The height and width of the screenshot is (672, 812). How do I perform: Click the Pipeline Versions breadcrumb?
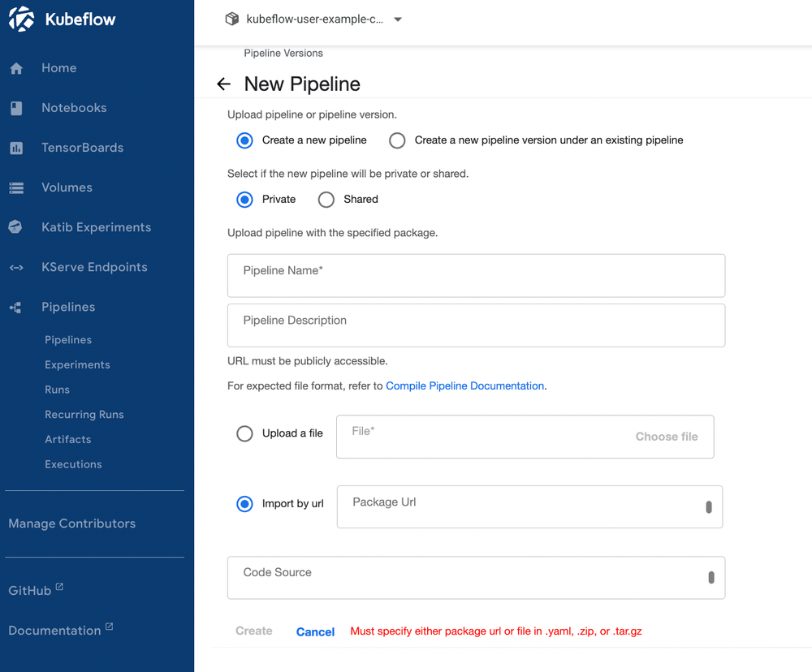(x=283, y=53)
